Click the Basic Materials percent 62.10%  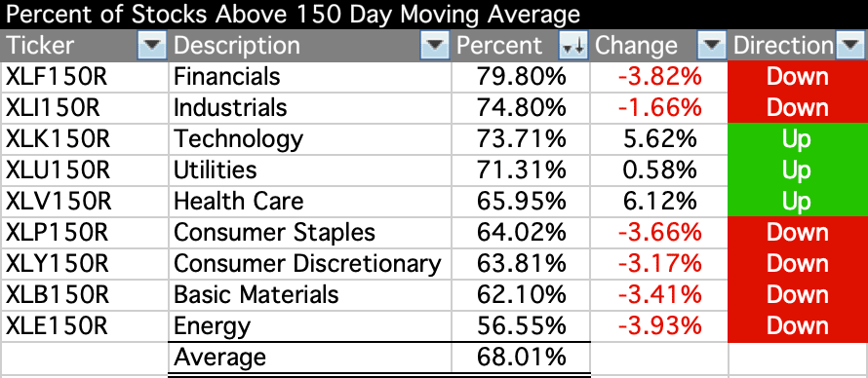(x=521, y=295)
